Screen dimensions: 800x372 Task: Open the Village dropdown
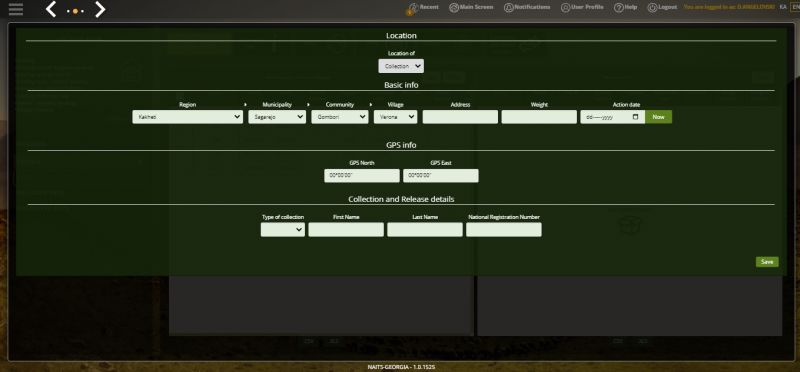pos(395,117)
